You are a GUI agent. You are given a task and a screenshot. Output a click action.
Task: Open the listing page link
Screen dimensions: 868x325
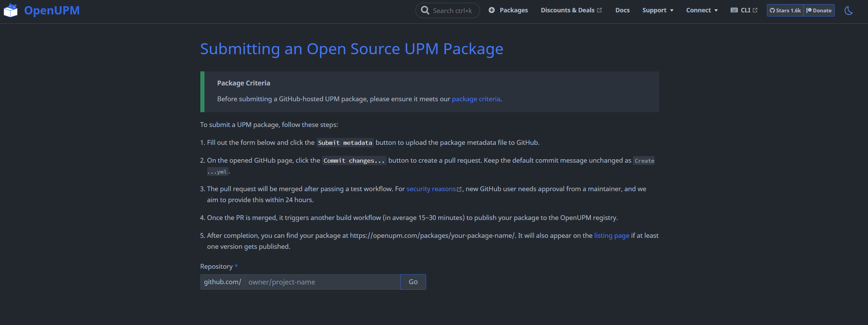(x=611, y=236)
